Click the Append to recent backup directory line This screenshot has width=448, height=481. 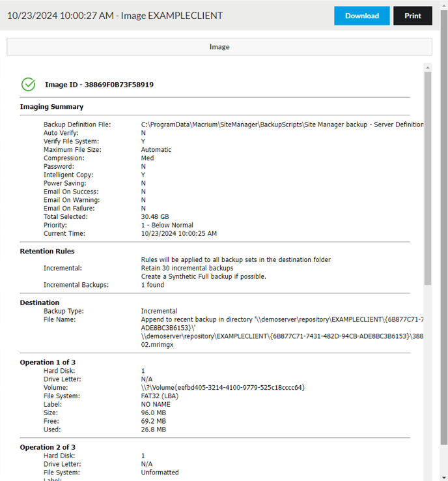[x=282, y=319]
